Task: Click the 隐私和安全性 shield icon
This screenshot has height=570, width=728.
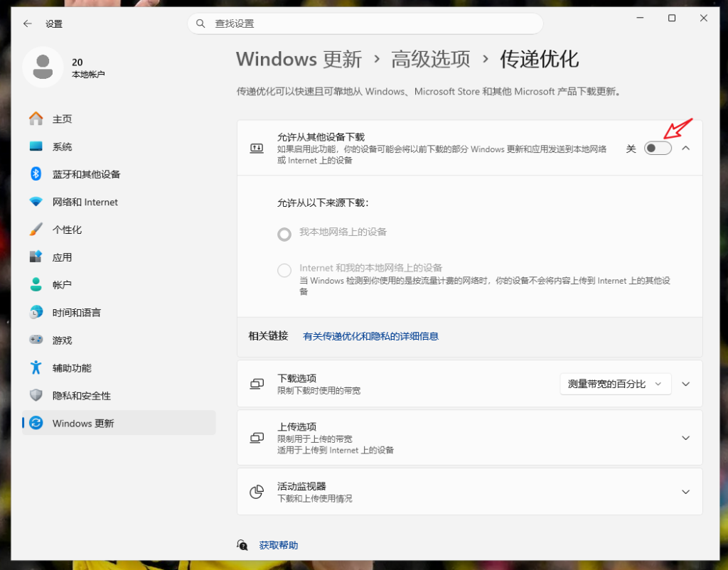Action: click(x=36, y=395)
